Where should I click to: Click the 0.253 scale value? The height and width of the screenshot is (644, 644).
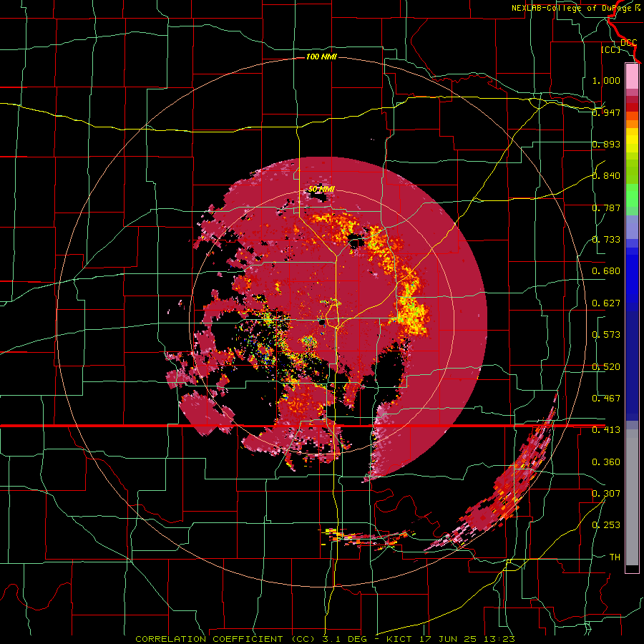(x=606, y=525)
